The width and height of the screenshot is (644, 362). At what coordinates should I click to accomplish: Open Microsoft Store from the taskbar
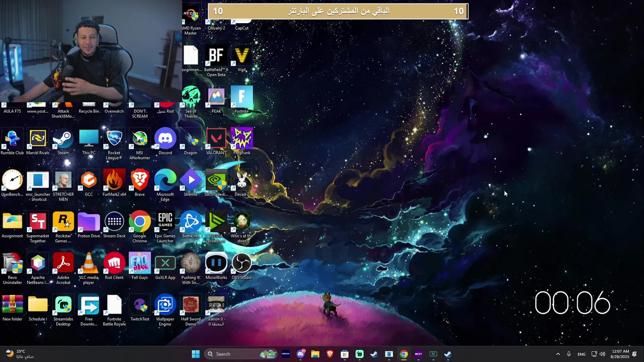click(x=345, y=354)
